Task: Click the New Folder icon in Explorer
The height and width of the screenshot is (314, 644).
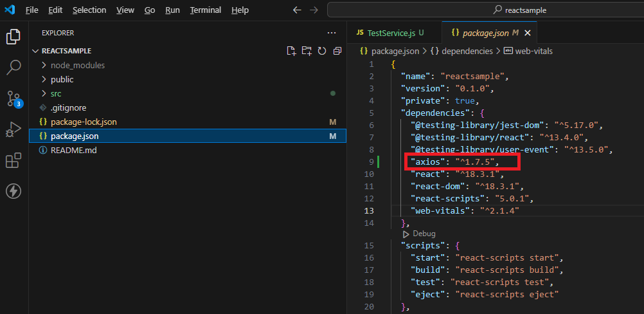Action: point(307,51)
